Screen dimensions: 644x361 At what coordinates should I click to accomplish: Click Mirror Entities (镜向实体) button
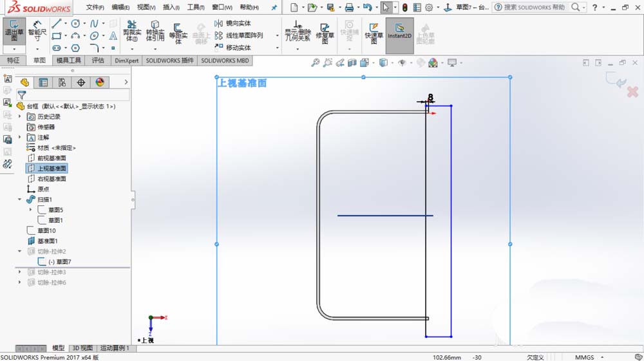click(232, 23)
